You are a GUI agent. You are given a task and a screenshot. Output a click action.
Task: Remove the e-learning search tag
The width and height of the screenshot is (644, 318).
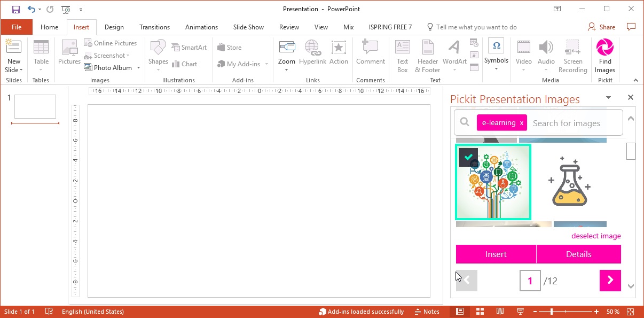click(521, 123)
